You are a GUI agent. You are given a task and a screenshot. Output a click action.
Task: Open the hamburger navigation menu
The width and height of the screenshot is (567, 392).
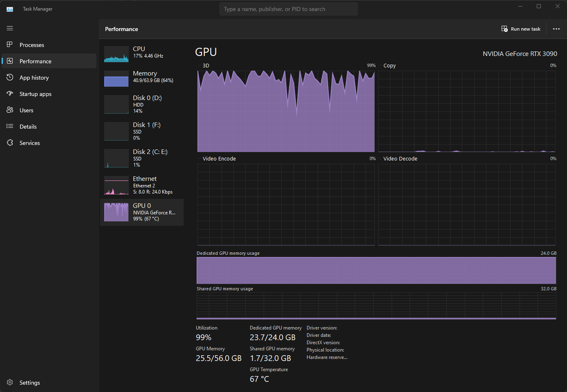pos(10,28)
